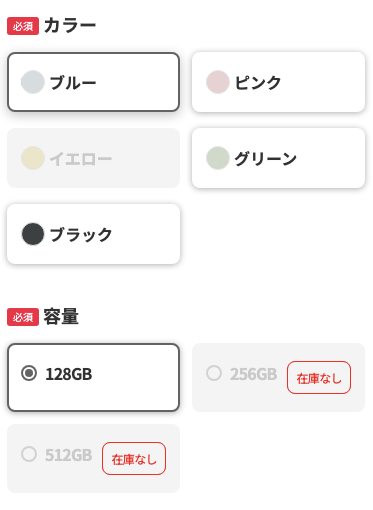Screen dimensions: 373x510
Task: Select the 512GB radio button
Action: (29, 454)
